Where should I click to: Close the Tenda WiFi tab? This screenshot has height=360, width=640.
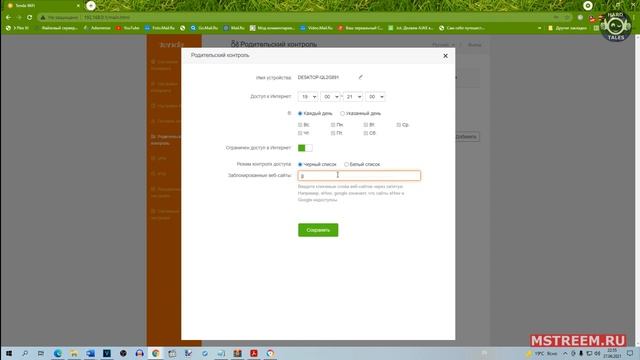pyautogui.click(x=78, y=6)
